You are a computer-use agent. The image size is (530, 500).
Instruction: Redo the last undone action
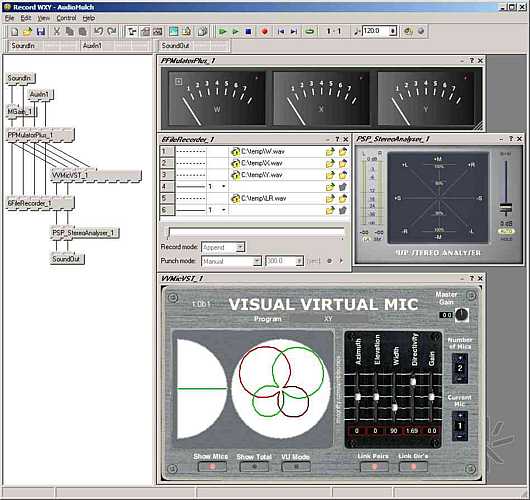pyautogui.click(x=112, y=32)
